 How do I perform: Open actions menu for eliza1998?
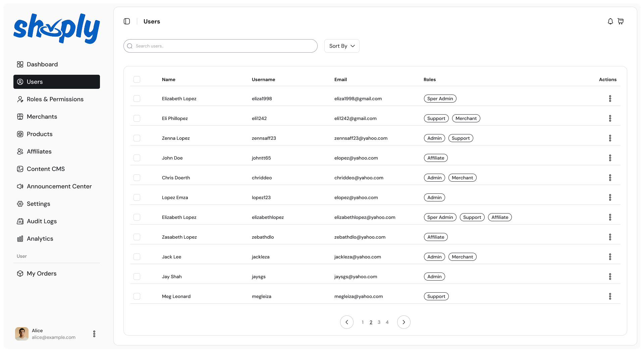610,99
